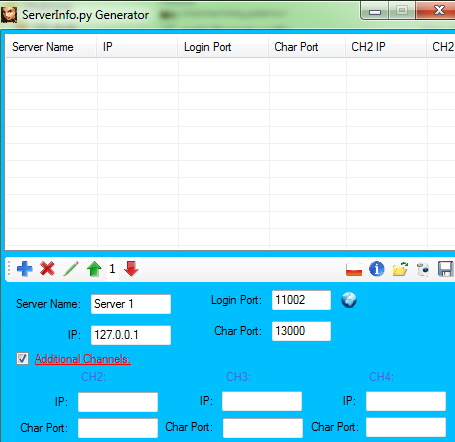The image size is (455, 442).
Task: Click the globe icon next to Login Port
Action: 349,300
